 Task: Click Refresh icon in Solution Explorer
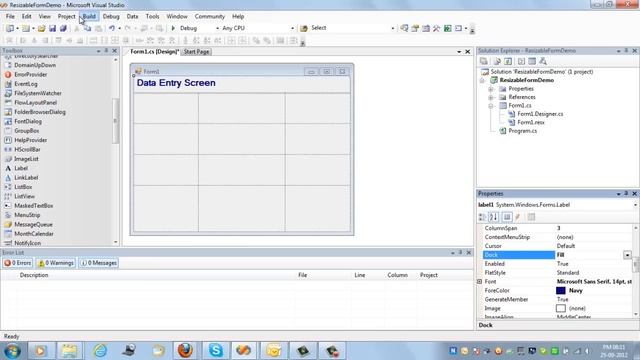[508, 61]
